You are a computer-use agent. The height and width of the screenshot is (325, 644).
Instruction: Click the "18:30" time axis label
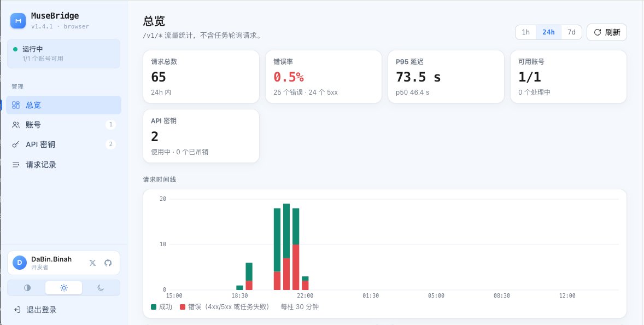coord(239,295)
